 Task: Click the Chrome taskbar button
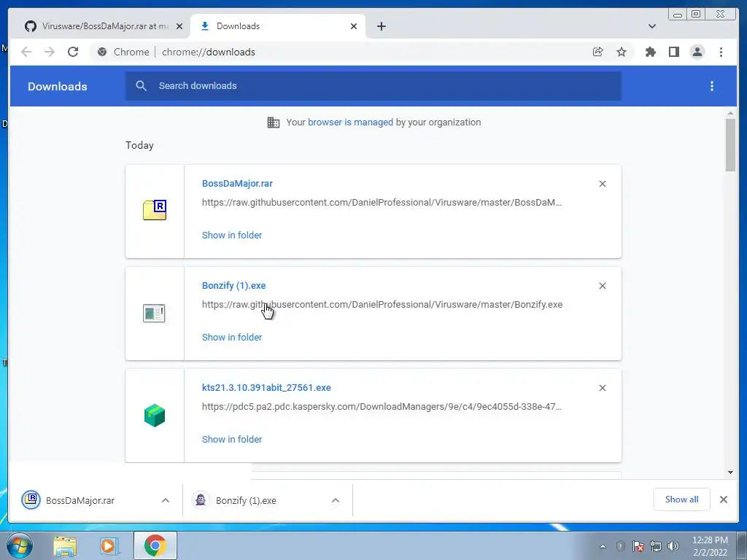tap(155, 546)
